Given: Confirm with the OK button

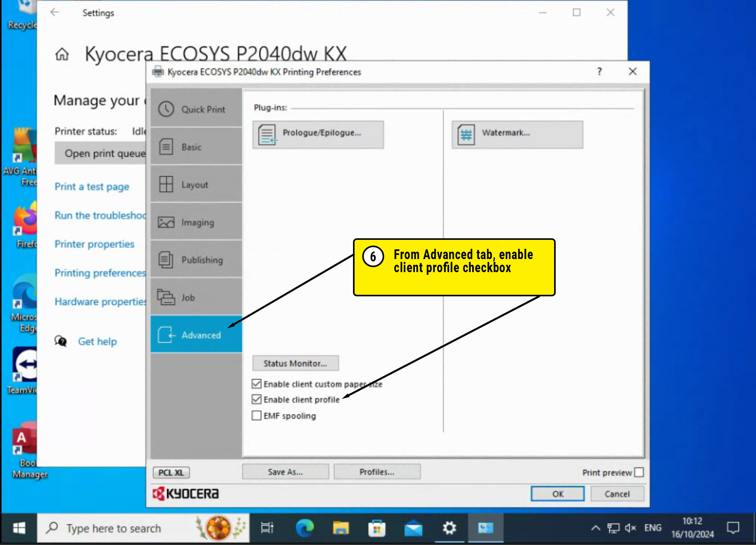Looking at the screenshot, I should (558, 494).
